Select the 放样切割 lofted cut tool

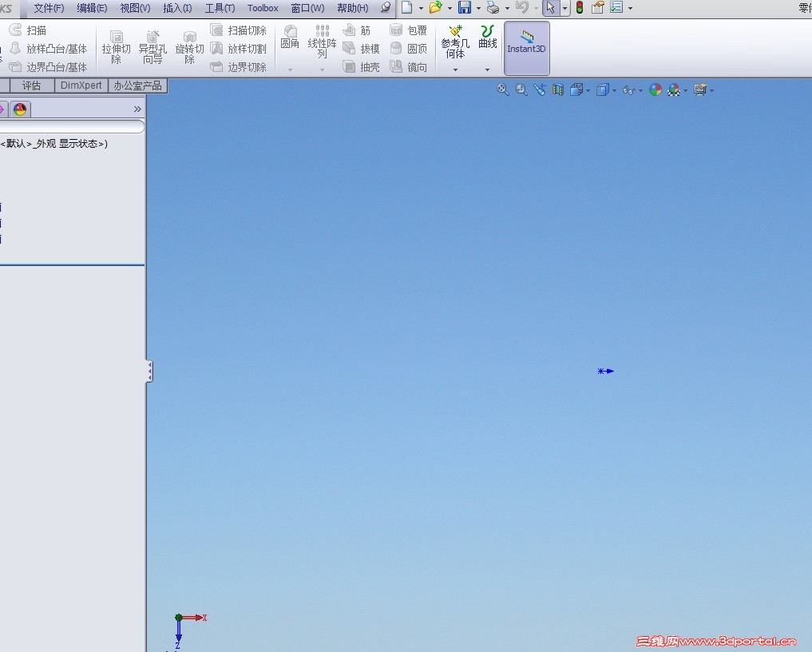click(239, 49)
